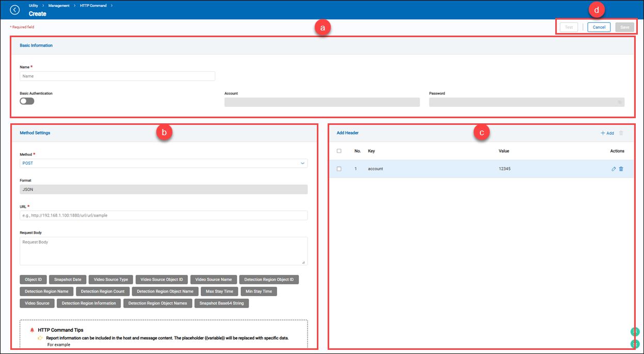
Task: Insert the Snapshot Date variable tag
Action: click(x=68, y=280)
